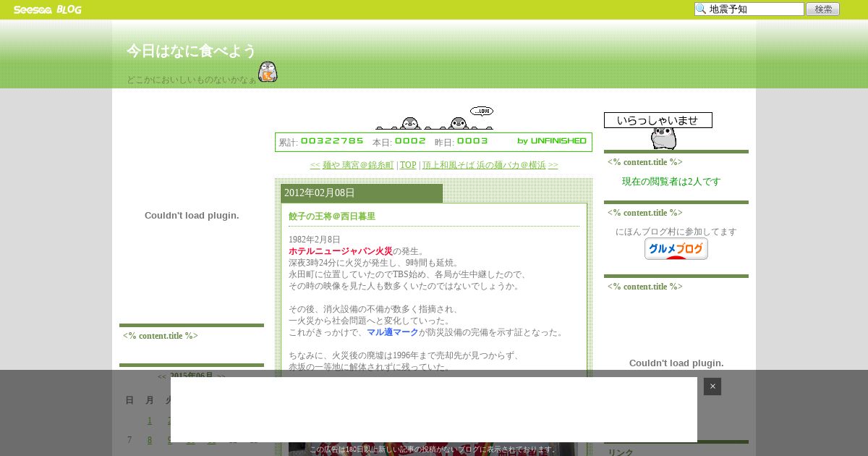Open the blog title 今日はなに食べよう

coord(192,51)
